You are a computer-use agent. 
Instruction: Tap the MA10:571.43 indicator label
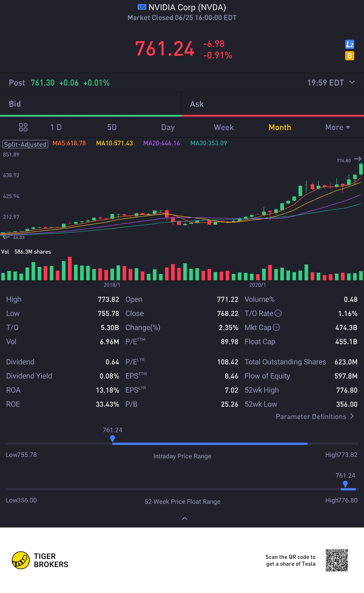pyautogui.click(x=114, y=143)
